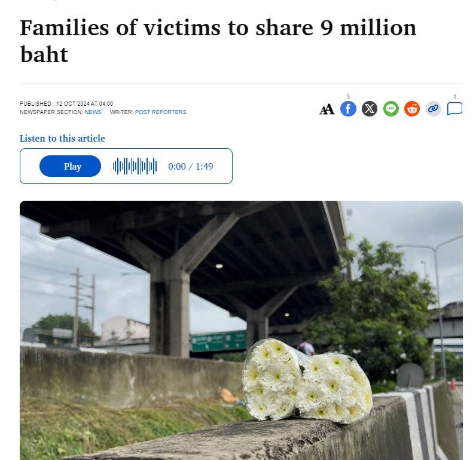Open comments via speech bubble icon
The width and height of the screenshot is (476, 460).
coord(454,109)
